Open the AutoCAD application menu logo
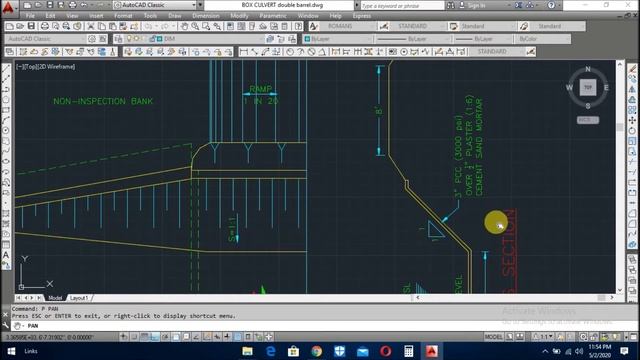The image size is (640, 360). coord(8,8)
